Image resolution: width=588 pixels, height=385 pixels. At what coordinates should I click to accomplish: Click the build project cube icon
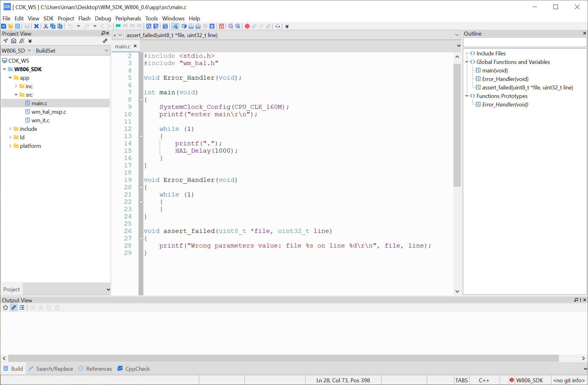point(184,26)
